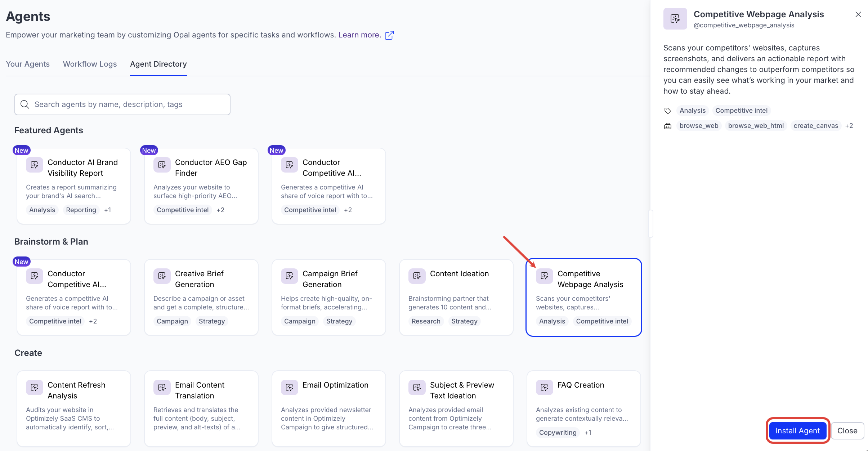Click the create_canvas tool chip
The width and height of the screenshot is (868, 451).
(x=815, y=126)
